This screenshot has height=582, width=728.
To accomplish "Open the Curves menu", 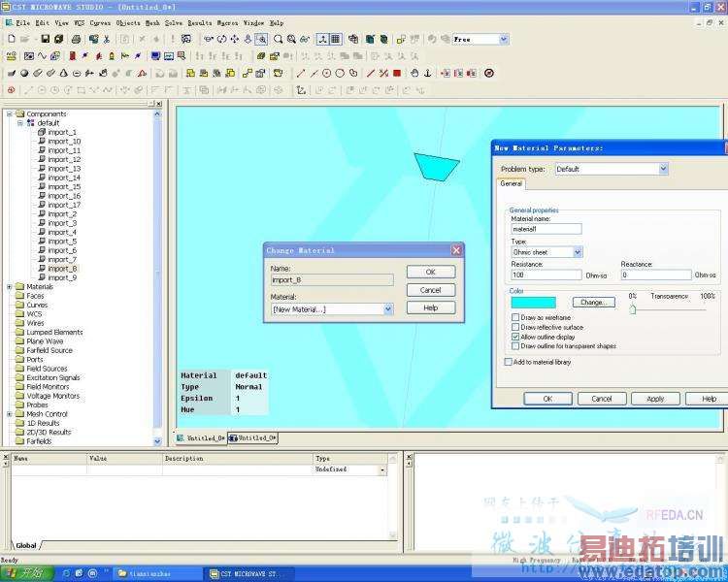I will (100, 22).
